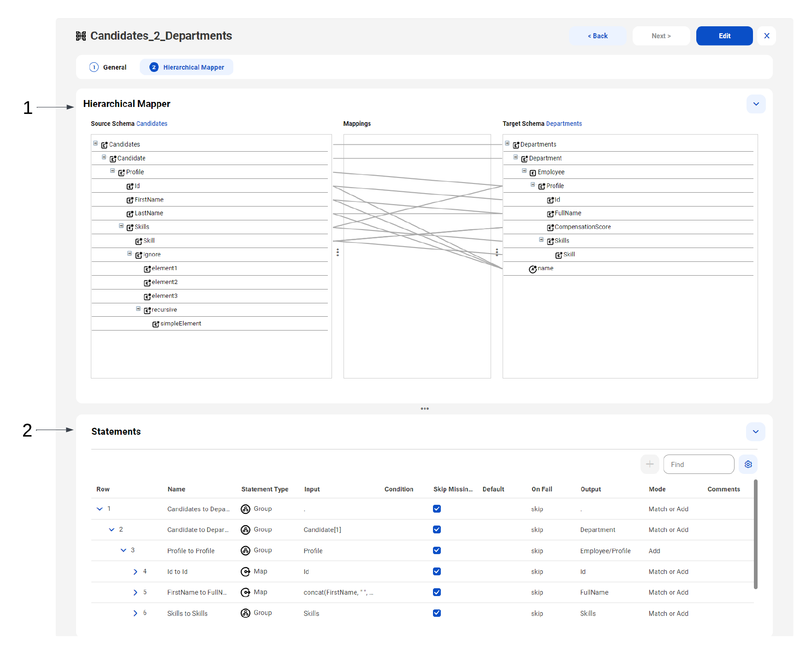Image resolution: width=812 pixels, height=656 pixels.
Task: Click the element1 node icon
Action: click(148, 269)
